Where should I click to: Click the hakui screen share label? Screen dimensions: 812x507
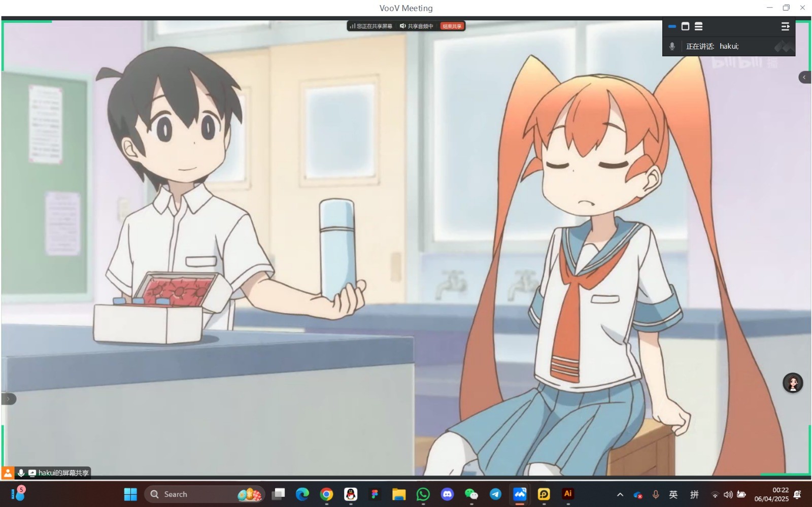pos(63,473)
